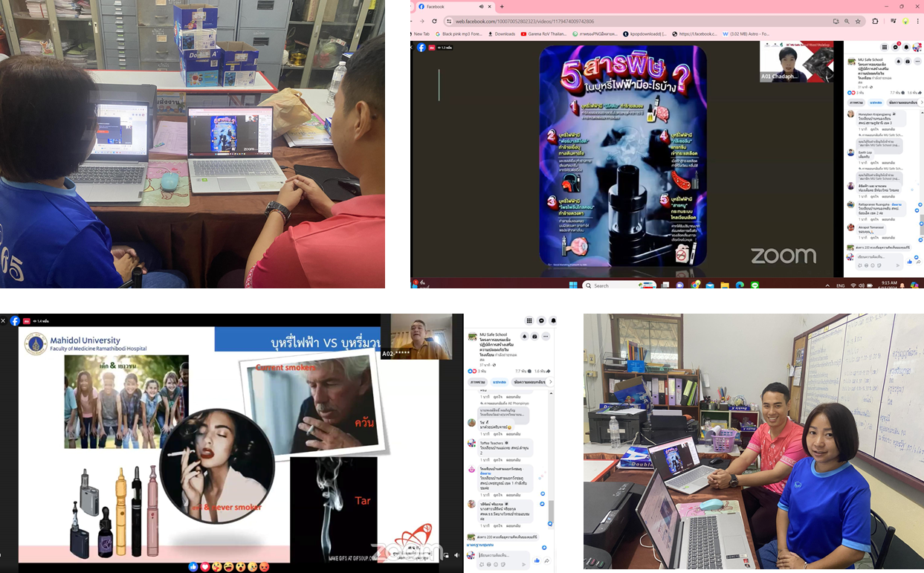This screenshot has height=573, width=924.
Task: Show hidden system tray icons
Action: coord(827,285)
